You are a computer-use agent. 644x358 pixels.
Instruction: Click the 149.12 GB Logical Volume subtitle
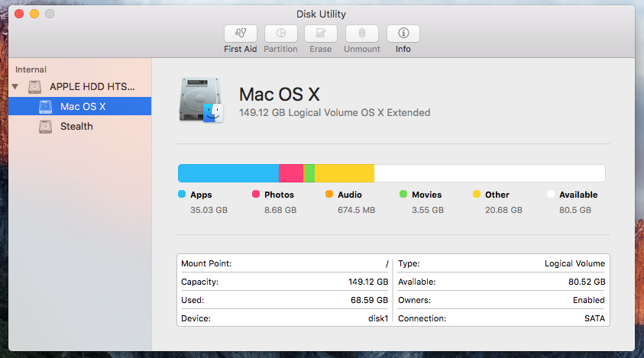335,113
